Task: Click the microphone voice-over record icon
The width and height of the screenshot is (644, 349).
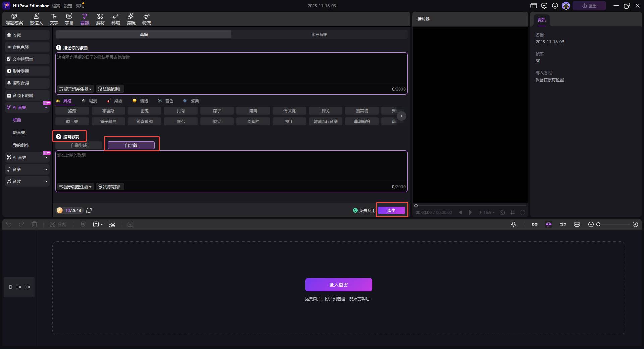Action: click(x=513, y=224)
